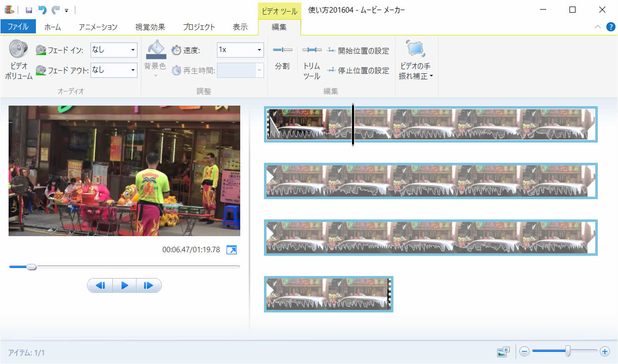Switch to full screen preview icon
618x364 pixels.
(x=232, y=250)
